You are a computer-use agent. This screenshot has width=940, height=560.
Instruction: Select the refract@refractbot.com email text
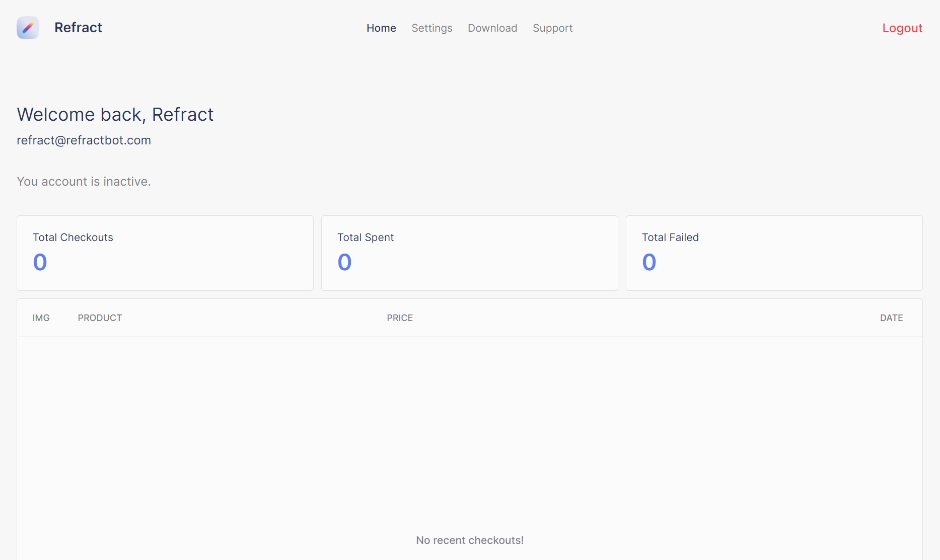point(84,140)
